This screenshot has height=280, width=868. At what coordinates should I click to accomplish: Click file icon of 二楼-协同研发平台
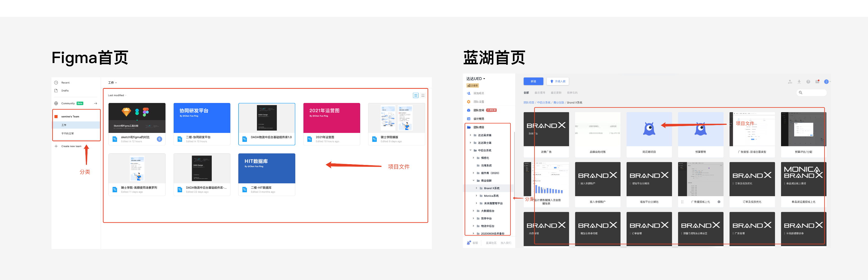180,139
